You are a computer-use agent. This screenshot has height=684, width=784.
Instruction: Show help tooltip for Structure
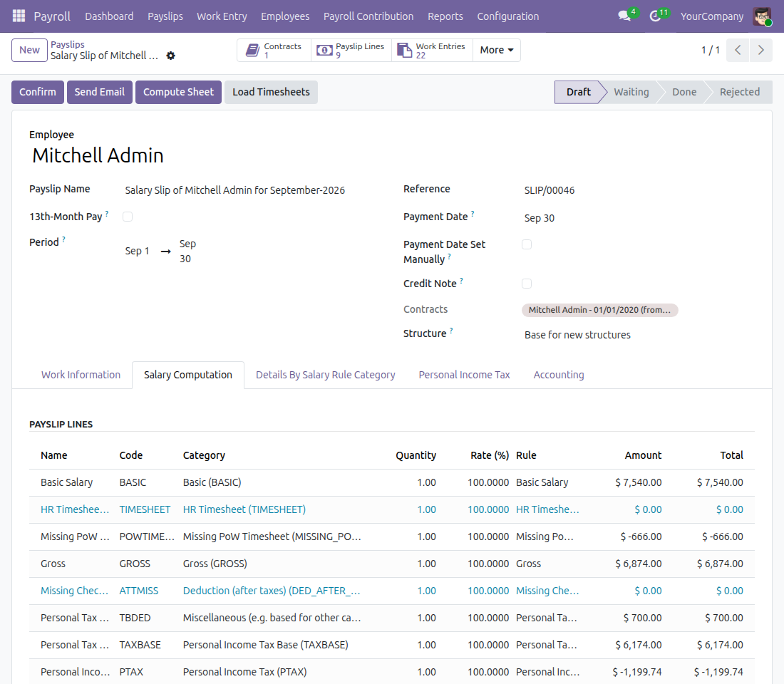[451, 331]
